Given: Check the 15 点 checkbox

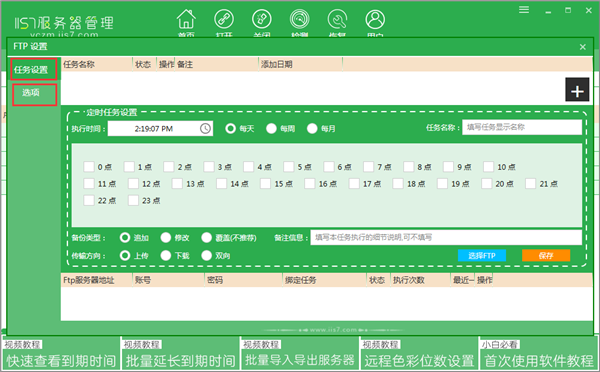Looking at the screenshot, I should coord(266,183).
